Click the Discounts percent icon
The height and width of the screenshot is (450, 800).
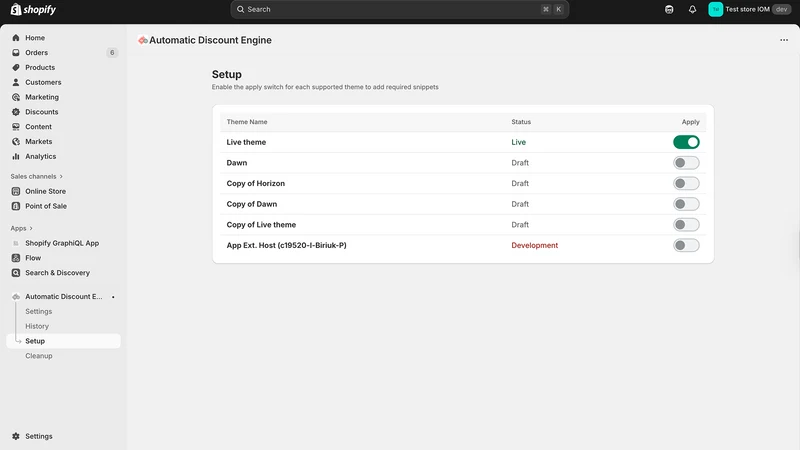(x=16, y=112)
